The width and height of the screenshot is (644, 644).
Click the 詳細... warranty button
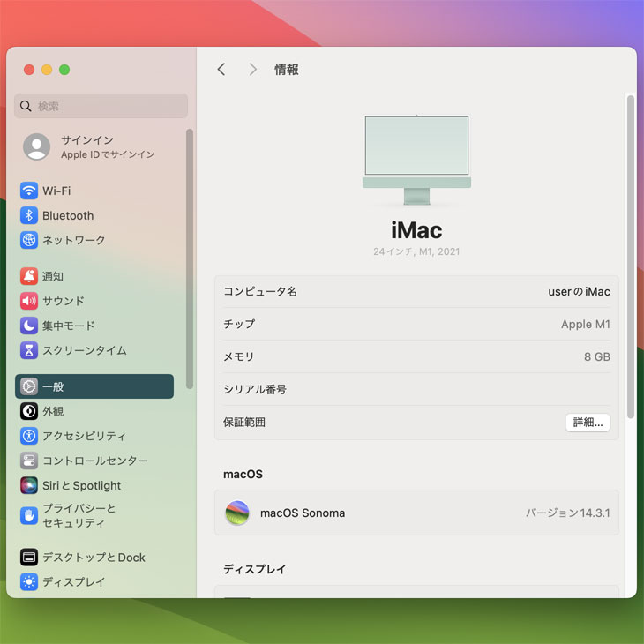tap(588, 423)
